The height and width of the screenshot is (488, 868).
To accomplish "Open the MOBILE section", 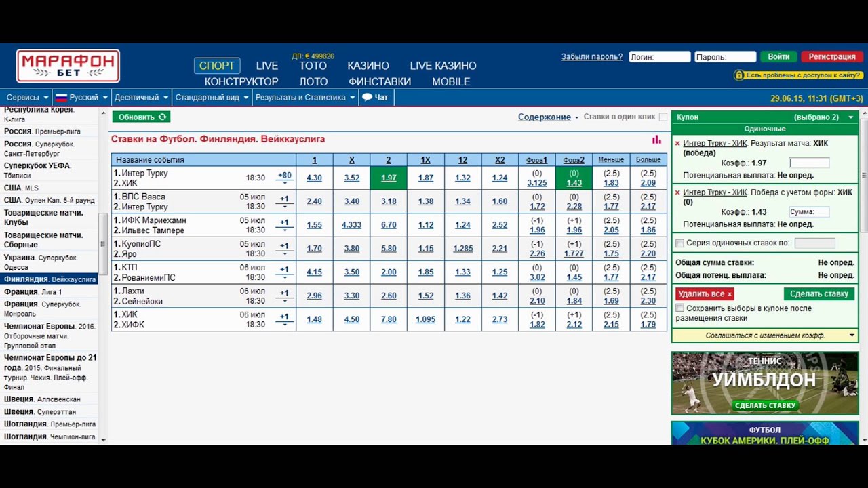I will [x=451, y=81].
